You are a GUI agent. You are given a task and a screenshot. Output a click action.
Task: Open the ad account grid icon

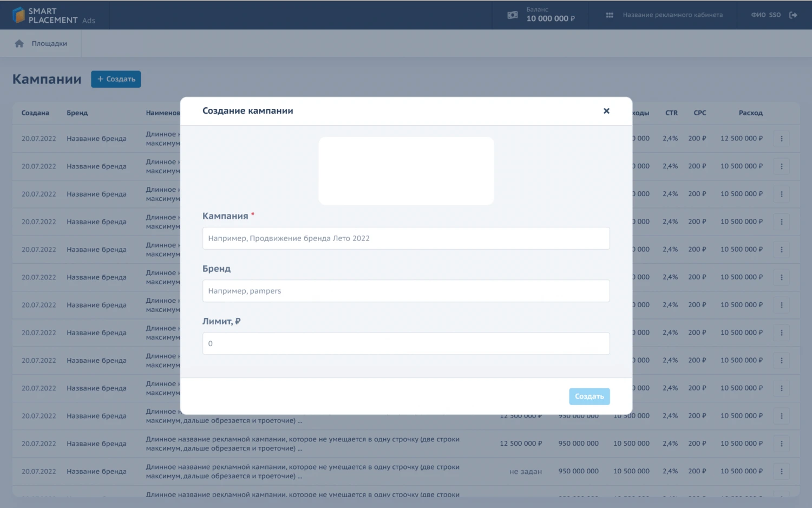(610, 15)
